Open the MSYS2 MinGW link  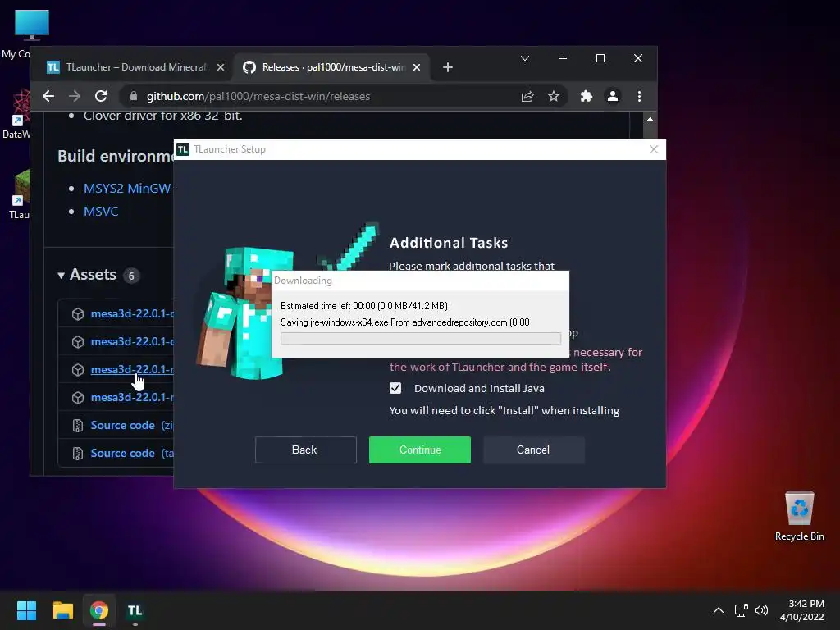[x=128, y=189]
